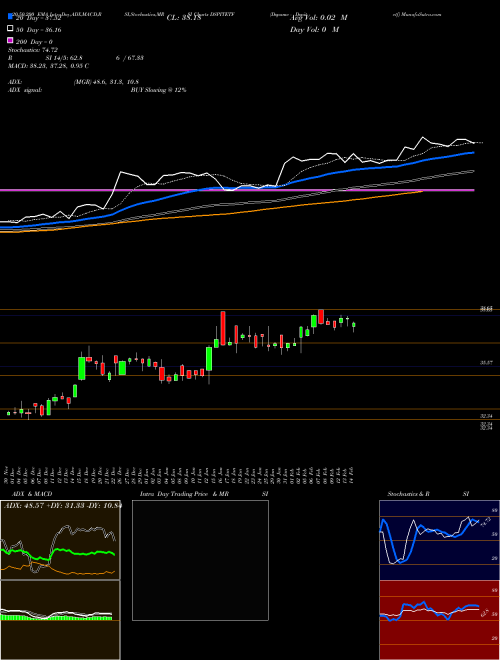Select the '200 Day = 0' legend text
Image resolution: width=500 pixels, height=660 pixels.
(x=35, y=42)
